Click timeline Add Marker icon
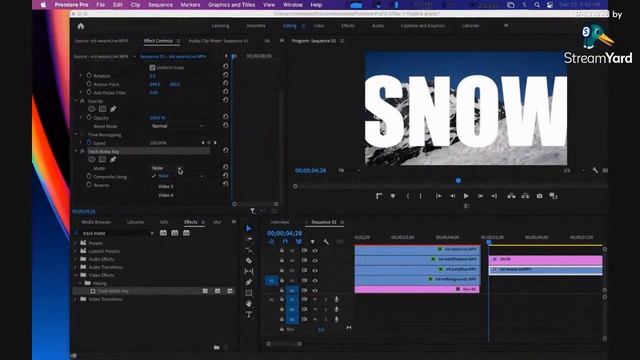Viewport: 640px width, 360px height. coord(313,242)
